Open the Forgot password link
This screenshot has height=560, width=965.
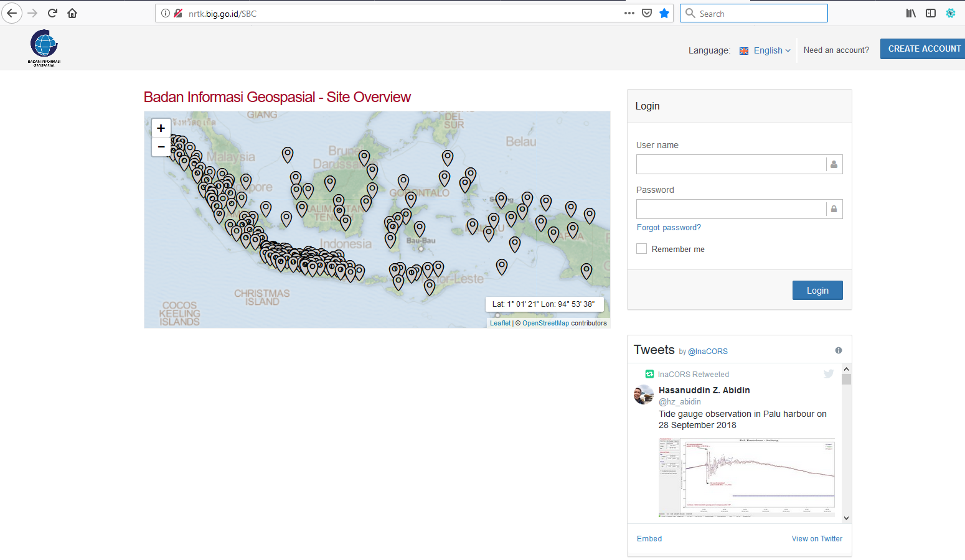(x=669, y=228)
